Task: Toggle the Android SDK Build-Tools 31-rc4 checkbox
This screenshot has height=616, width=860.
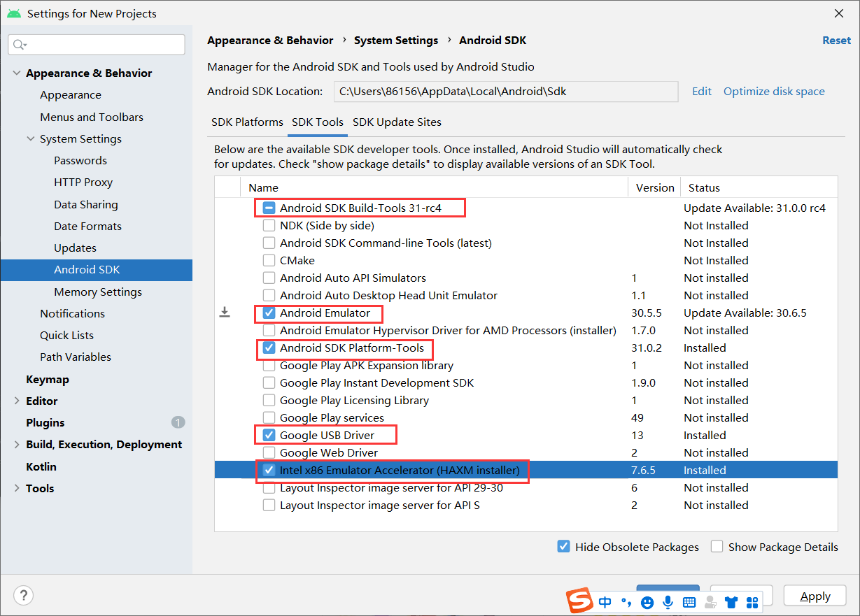Action: (x=269, y=208)
